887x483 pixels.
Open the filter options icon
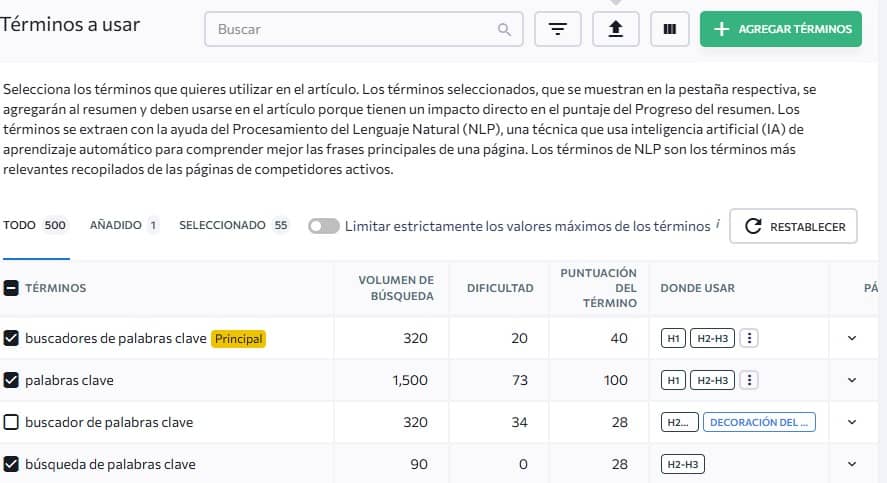coord(558,29)
